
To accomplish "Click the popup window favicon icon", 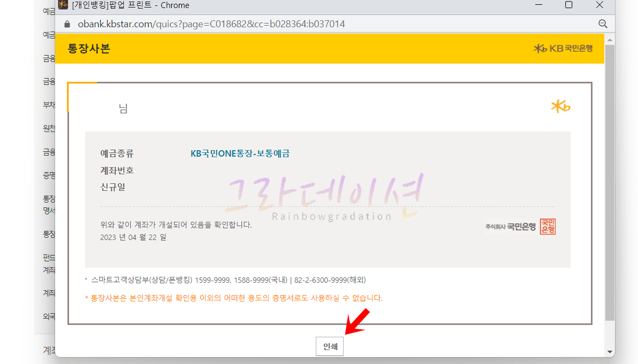I will pos(63,5).
